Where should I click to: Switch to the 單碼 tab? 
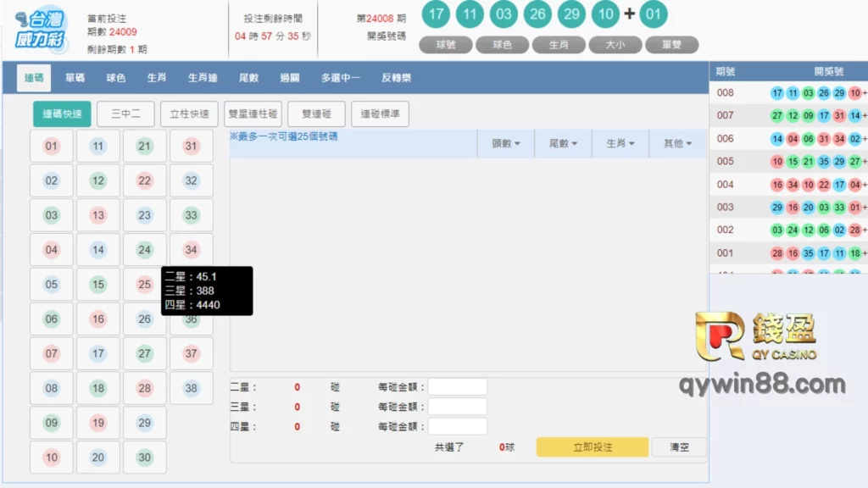75,78
